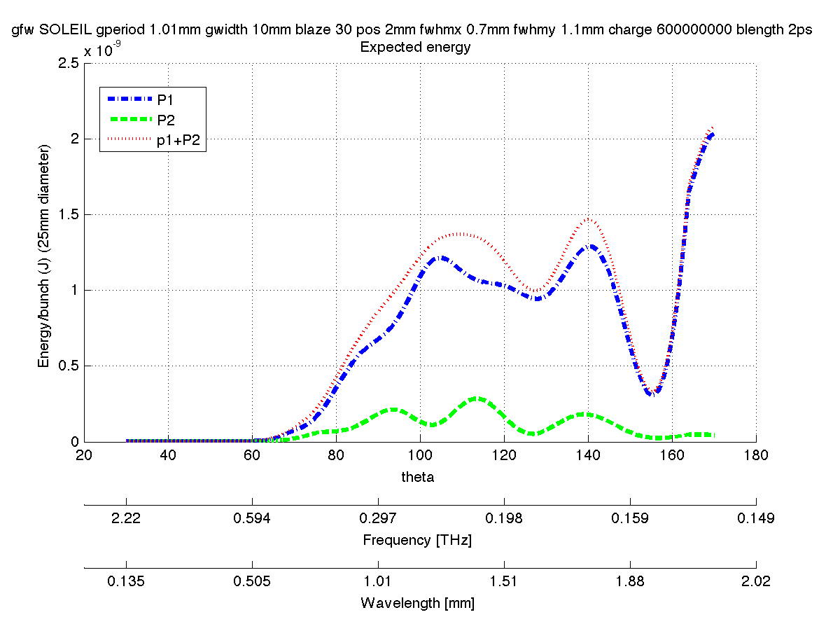Click frequency tick label 2.22
This screenshot has width=840, height=631.
pyautogui.click(x=126, y=519)
